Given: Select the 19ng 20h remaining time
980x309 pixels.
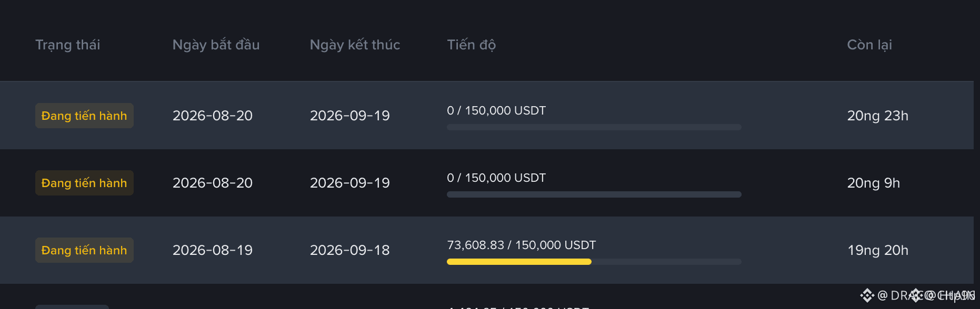Looking at the screenshot, I should tap(877, 250).
